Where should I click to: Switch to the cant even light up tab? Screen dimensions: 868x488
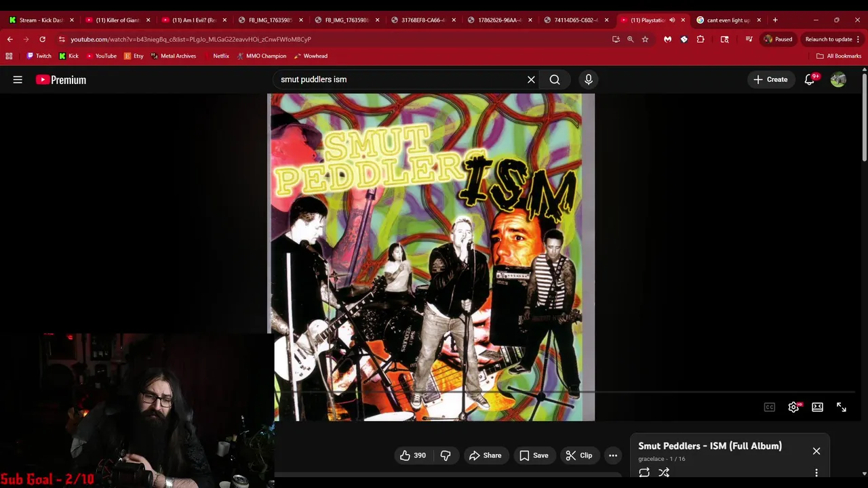pyautogui.click(x=728, y=20)
